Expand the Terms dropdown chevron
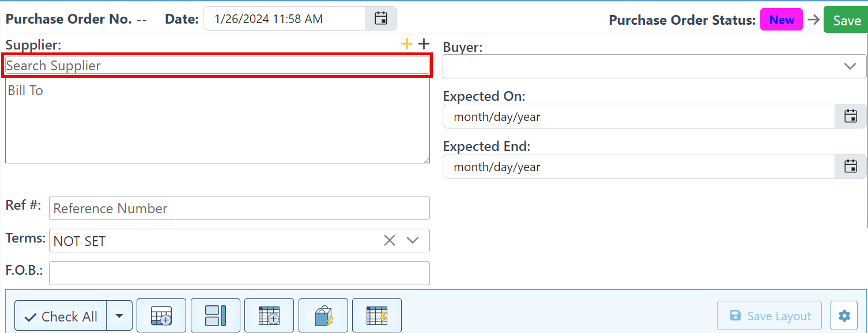Screen dimensions: 868x333 [413, 240]
